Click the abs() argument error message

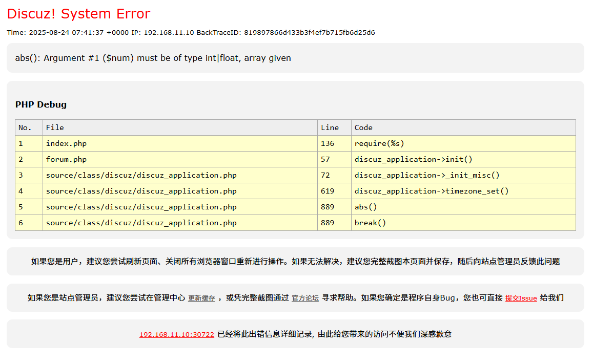click(153, 58)
